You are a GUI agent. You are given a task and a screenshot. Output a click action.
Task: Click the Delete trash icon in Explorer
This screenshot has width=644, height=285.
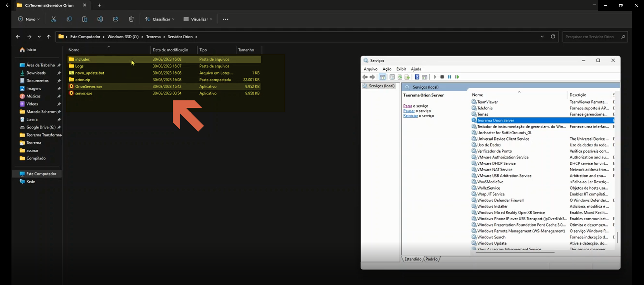[131, 19]
